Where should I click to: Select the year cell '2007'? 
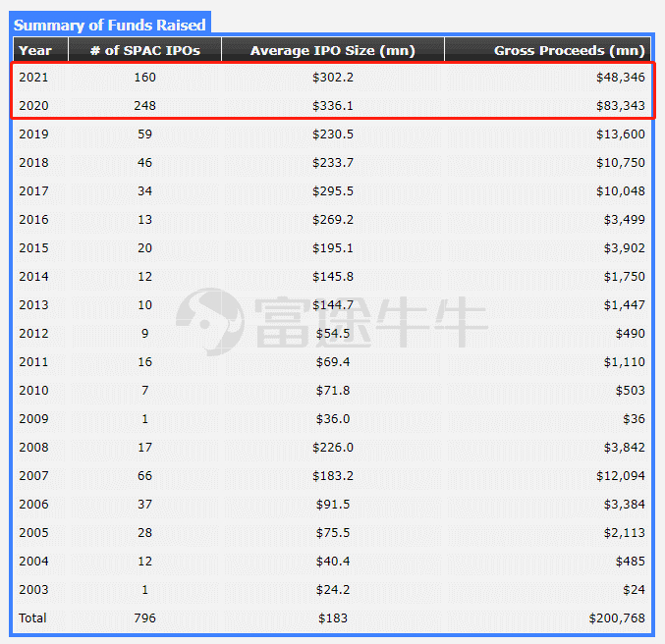pos(33,475)
